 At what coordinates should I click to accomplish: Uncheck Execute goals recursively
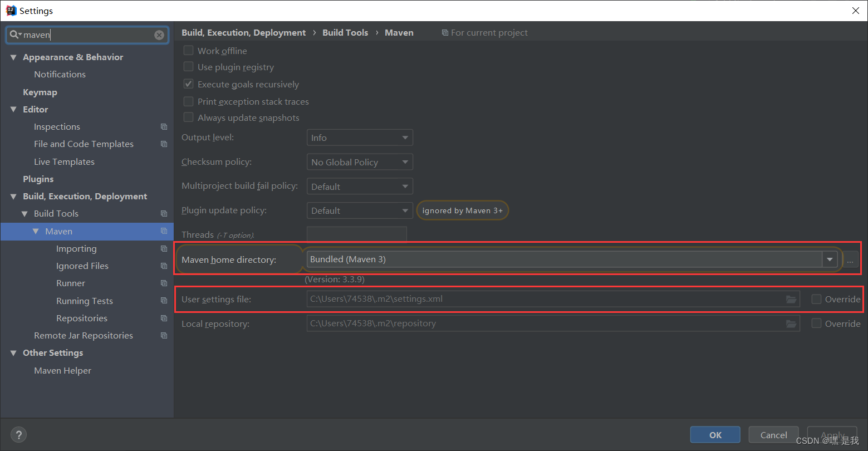189,84
